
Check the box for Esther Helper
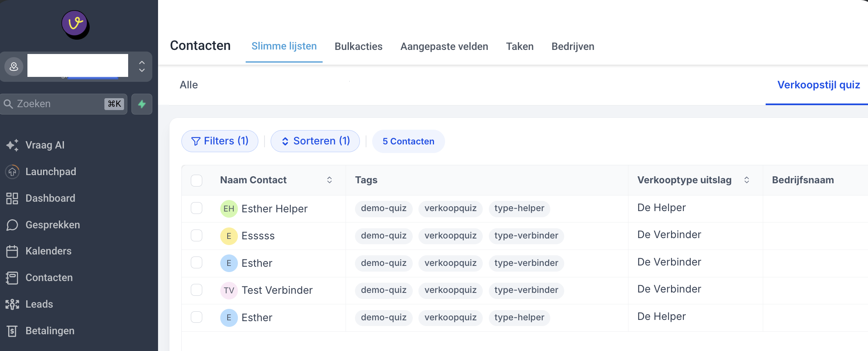tap(197, 208)
